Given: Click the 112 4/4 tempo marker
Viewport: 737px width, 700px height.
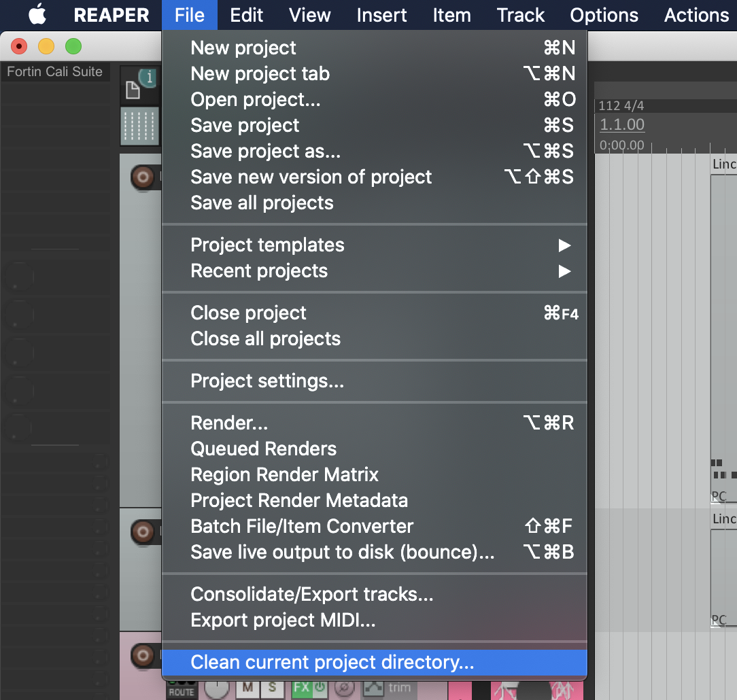Looking at the screenshot, I should pos(621,106).
